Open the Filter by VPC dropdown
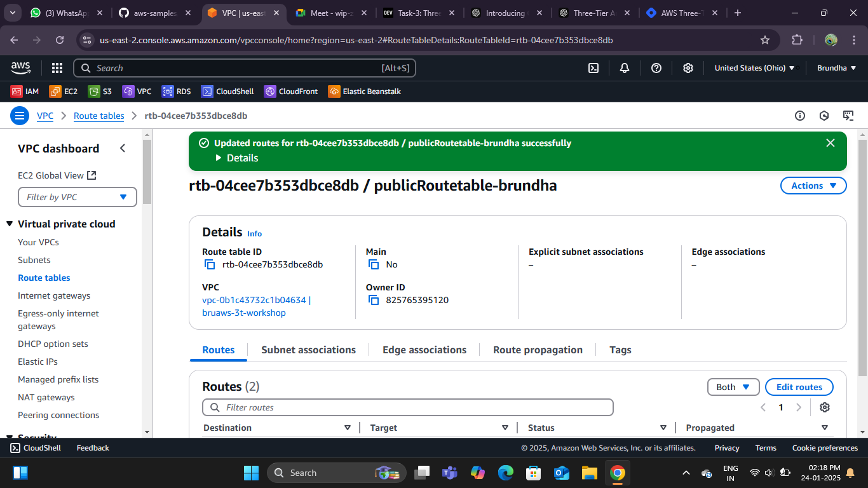The height and width of the screenshot is (488, 868). pyautogui.click(x=78, y=197)
